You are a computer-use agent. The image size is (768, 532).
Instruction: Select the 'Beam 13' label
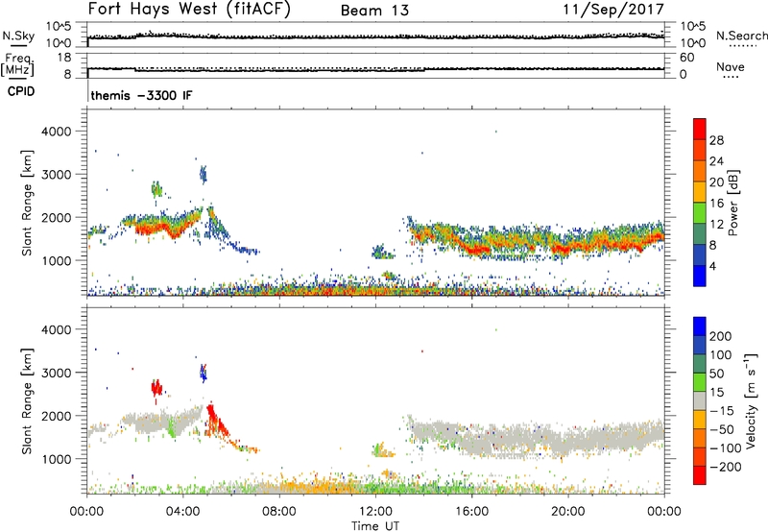374,11
